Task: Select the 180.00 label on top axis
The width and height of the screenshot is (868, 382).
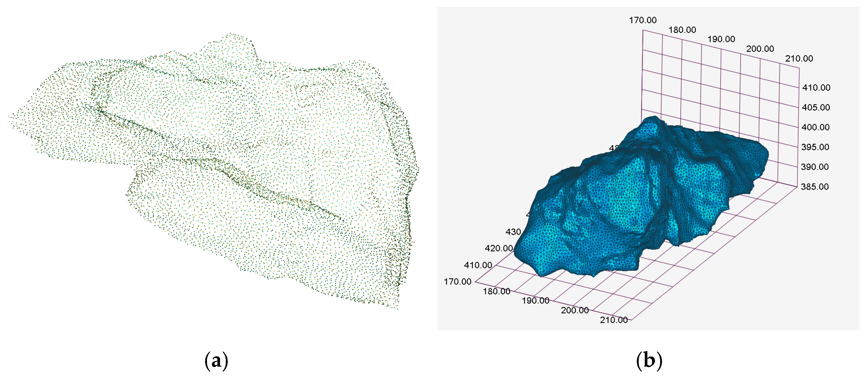Action: coord(682,30)
